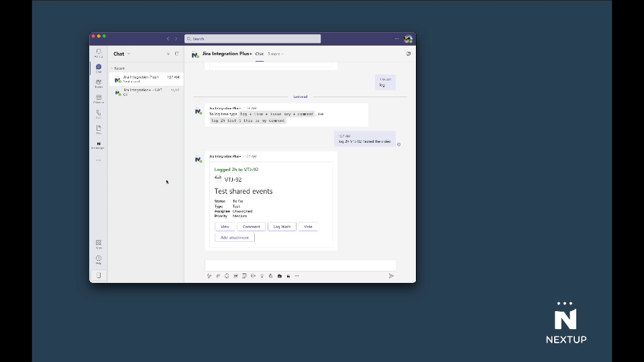644x362 pixels.
Task: Click the Log Work button on the card
Action: (282, 227)
